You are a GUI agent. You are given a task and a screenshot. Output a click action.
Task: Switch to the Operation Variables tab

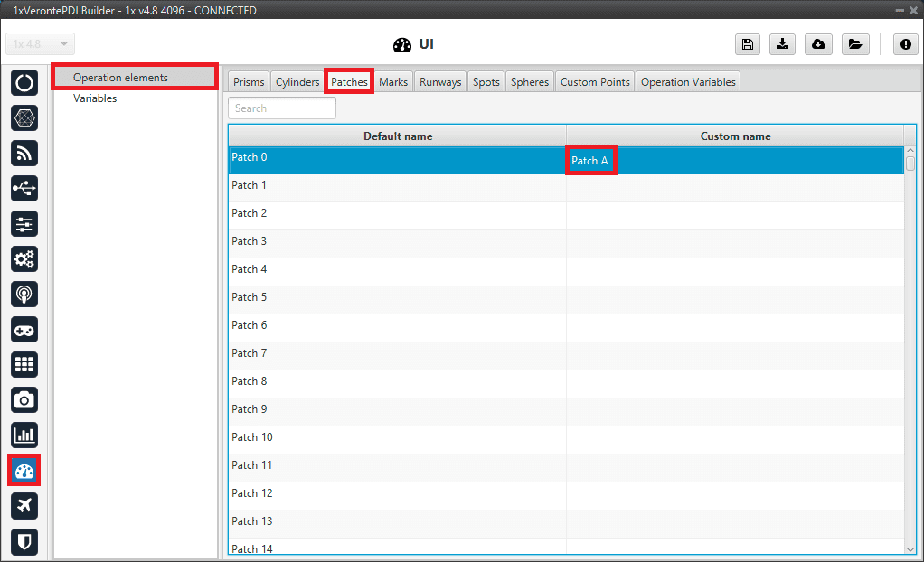coord(688,81)
